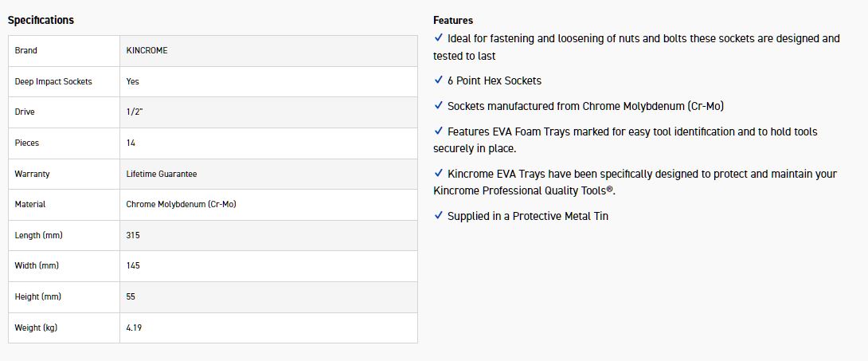Screen dimensions: 868x361
Task: Click the Specifications heading
Action: 41,20
